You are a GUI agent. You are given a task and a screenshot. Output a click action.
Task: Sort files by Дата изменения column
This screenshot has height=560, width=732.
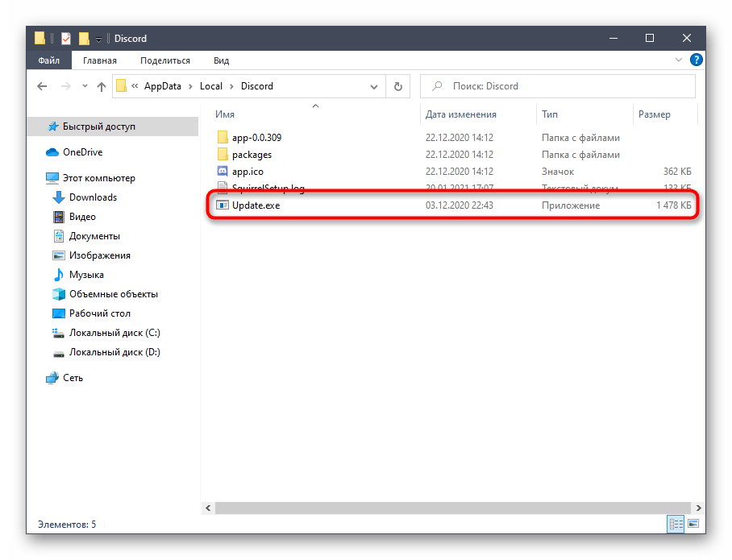tap(461, 114)
